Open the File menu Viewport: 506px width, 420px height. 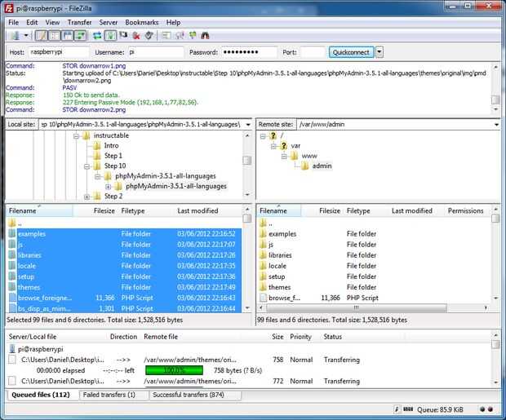pyautogui.click(x=14, y=22)
